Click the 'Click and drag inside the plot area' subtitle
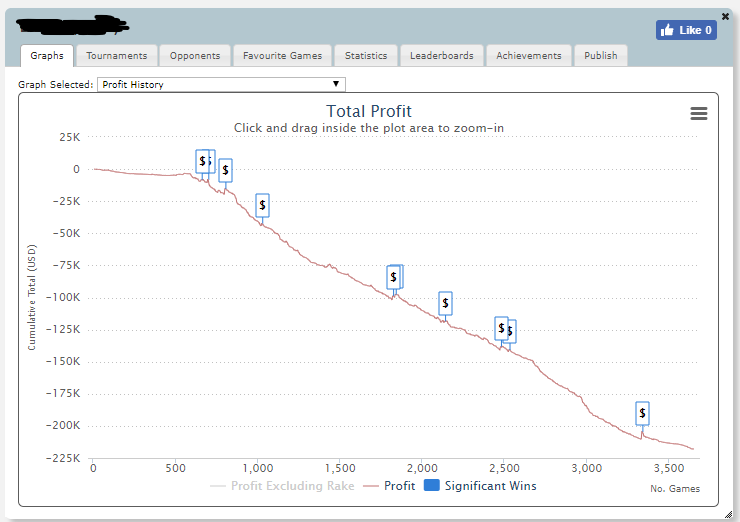 [369, 128]
